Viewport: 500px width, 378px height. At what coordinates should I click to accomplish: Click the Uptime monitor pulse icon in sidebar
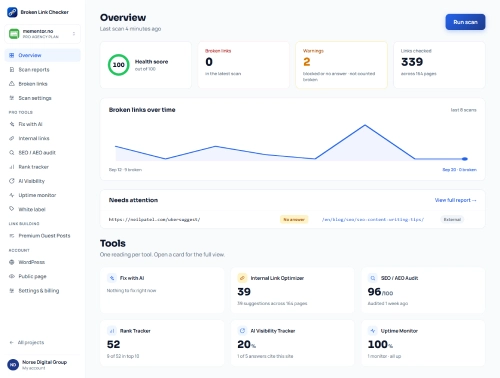click(12, 195)
